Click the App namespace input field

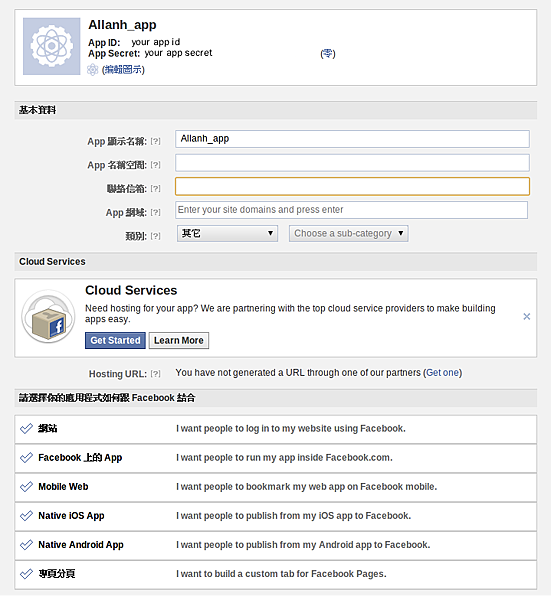coord(352,163)
